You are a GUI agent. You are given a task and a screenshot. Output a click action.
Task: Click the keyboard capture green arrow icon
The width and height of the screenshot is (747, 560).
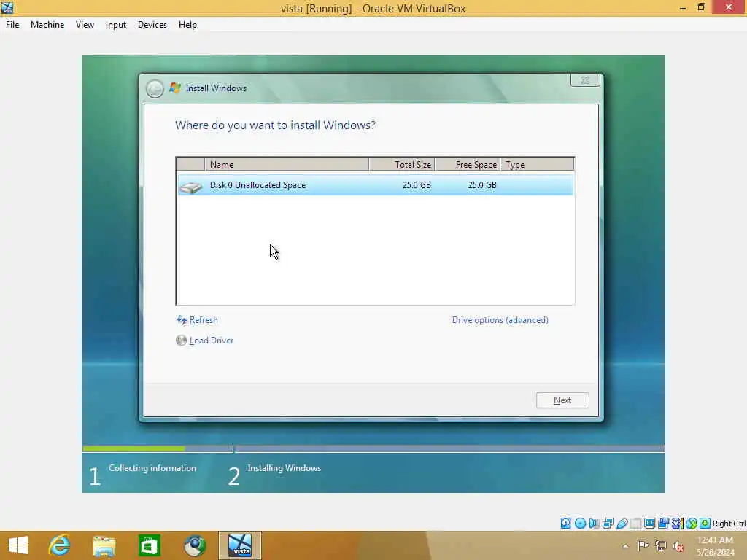point(705,524)
